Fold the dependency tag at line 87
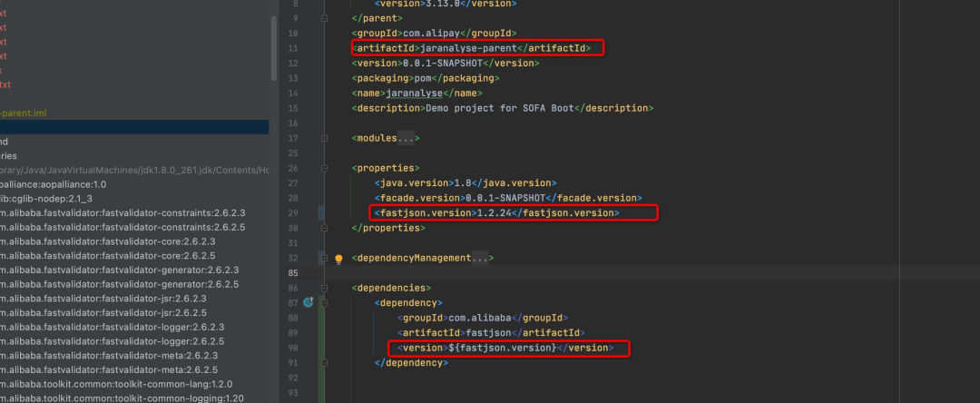The height and width of the screenshot is (403, 980). click(324, 302)
